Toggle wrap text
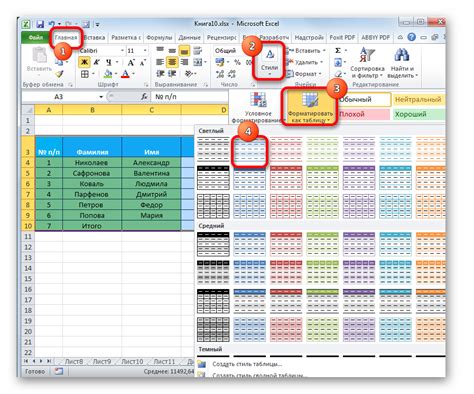The image size is (474, 394). click(x=198, y=50)
